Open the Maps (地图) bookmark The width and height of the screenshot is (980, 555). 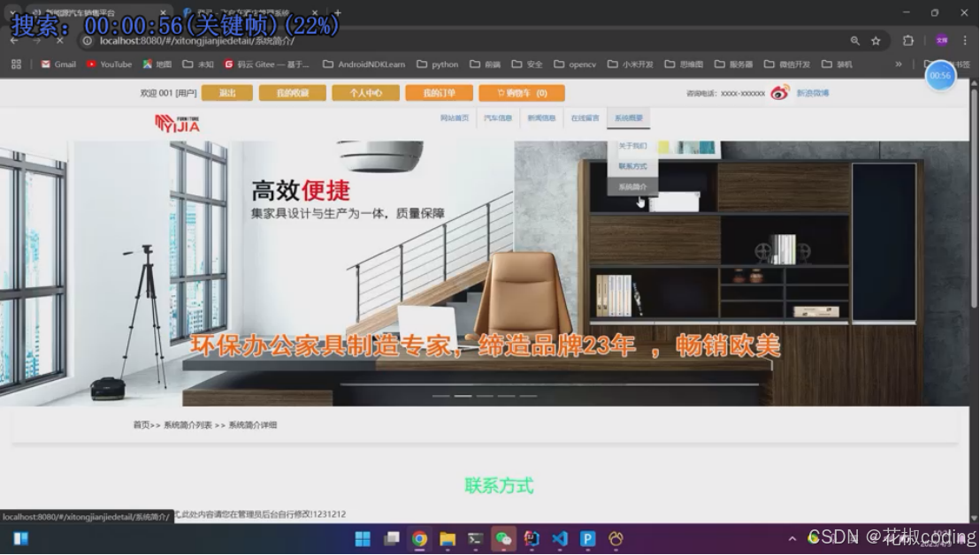(x=157, y=65)
